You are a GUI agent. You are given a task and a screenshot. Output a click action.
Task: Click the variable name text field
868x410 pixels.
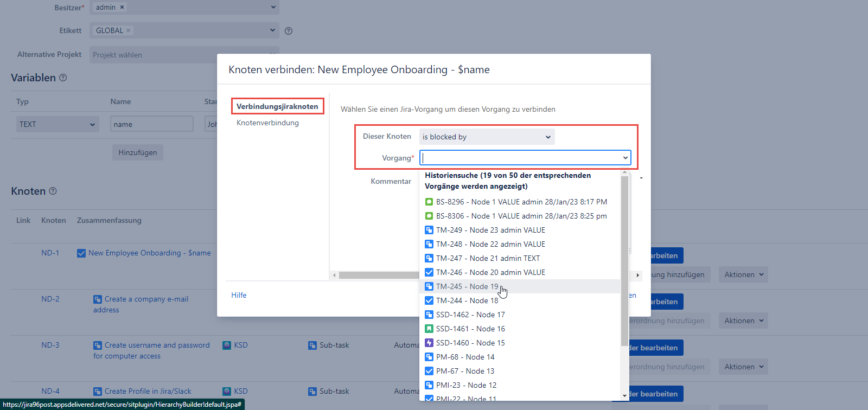pyautogui.click(x=151, y=124)
